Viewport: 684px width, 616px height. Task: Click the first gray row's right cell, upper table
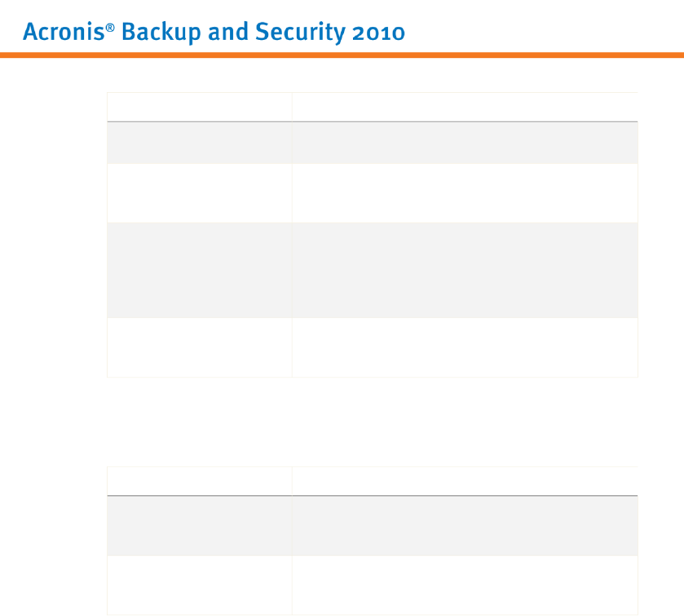tap(464, 143)
